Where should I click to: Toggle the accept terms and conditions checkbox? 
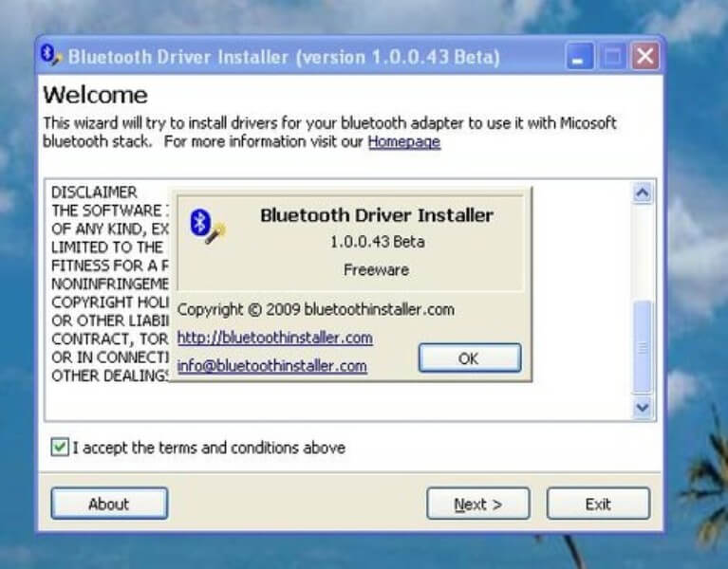pos(60,447)
